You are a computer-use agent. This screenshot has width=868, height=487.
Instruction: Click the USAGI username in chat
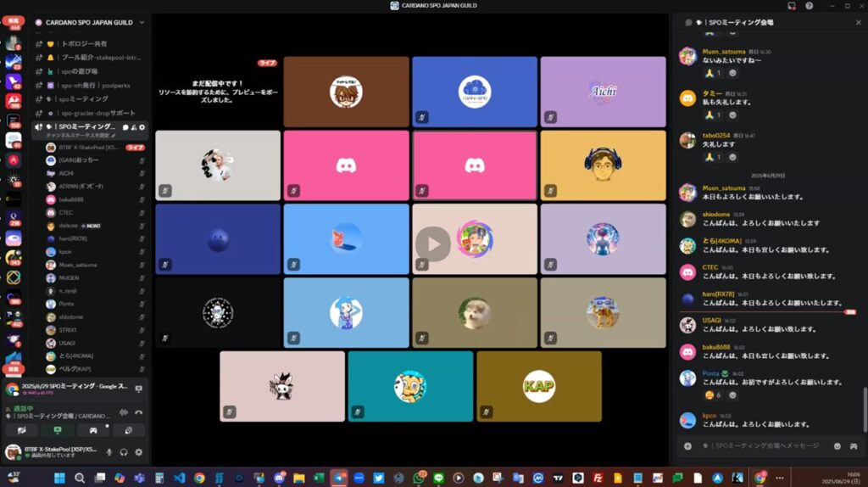(711, 320)
